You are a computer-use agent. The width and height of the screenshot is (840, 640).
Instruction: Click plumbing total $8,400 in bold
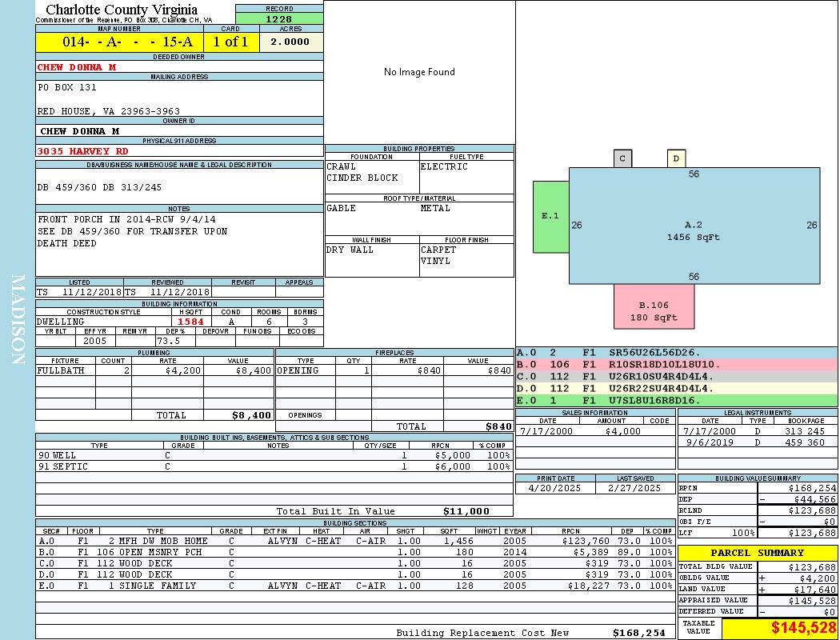pos(251,415)
